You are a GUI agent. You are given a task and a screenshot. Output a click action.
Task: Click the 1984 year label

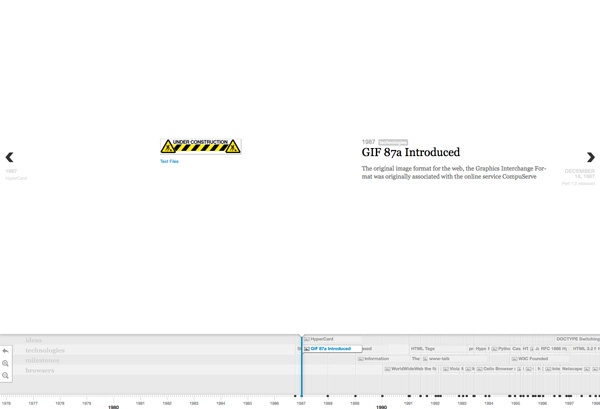point(220,403)
